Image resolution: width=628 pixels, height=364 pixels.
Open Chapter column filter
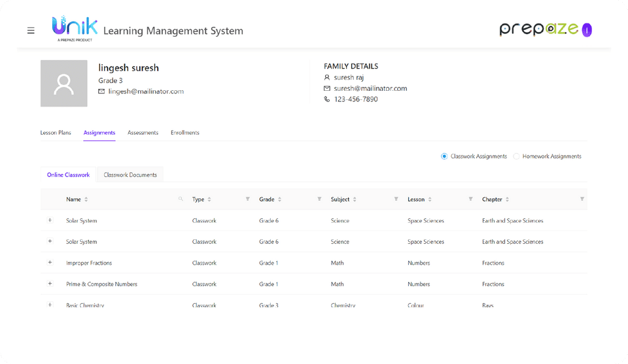[x=582, y=199]
